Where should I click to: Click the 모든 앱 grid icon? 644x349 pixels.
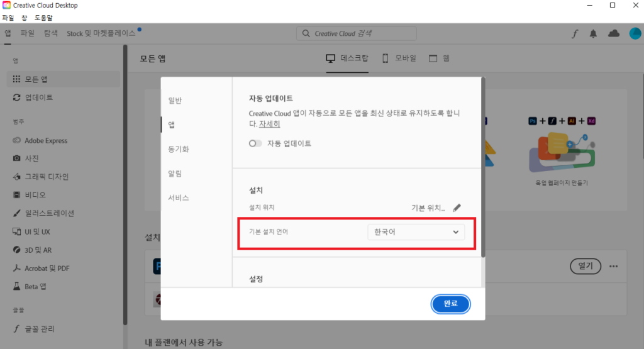click(x=16, y=79)
